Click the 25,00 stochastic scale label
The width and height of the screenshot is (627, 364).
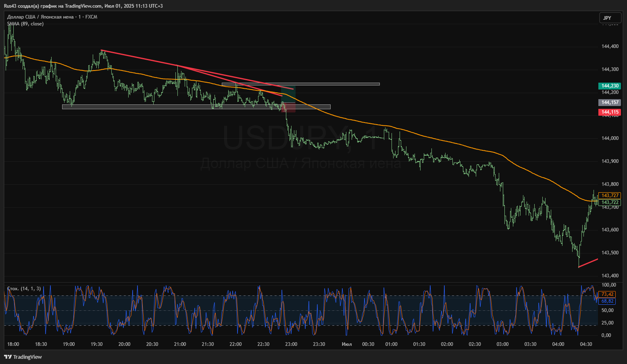pyautogui.click(x=607, y=323)
